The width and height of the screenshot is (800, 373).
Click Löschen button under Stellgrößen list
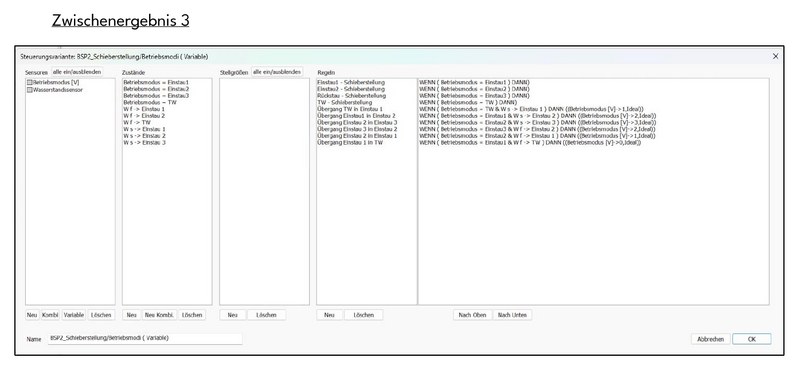tap(266, 315)
